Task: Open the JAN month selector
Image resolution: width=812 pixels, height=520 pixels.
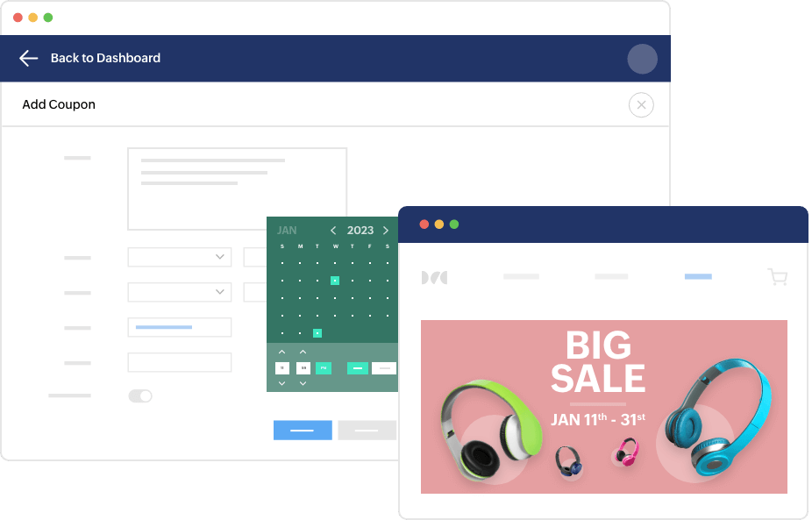Action: pos(287,230)
